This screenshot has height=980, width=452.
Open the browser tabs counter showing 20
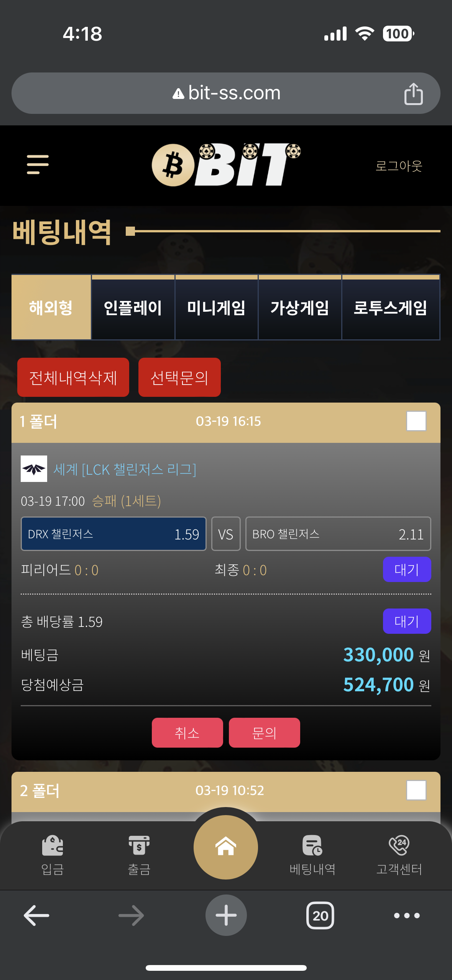click(320, 916)
